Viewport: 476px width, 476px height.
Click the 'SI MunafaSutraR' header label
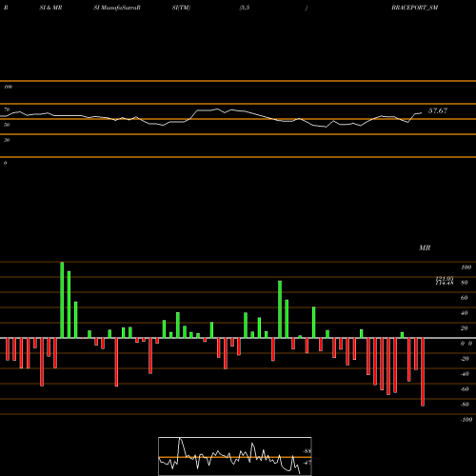click(117, 8)
